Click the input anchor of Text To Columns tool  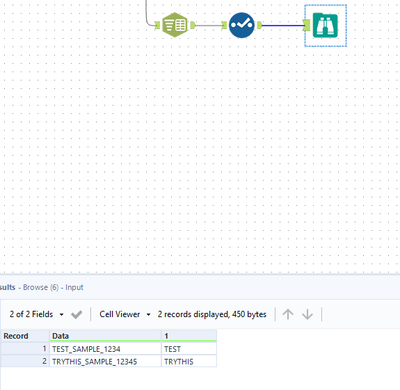click(x=157, y=25)
